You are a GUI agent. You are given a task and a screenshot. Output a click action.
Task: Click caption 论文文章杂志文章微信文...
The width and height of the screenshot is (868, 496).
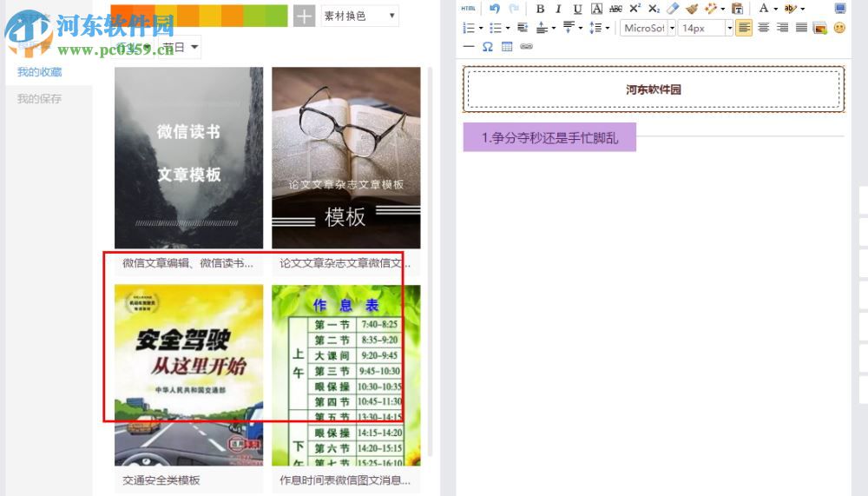click(345, 263)
